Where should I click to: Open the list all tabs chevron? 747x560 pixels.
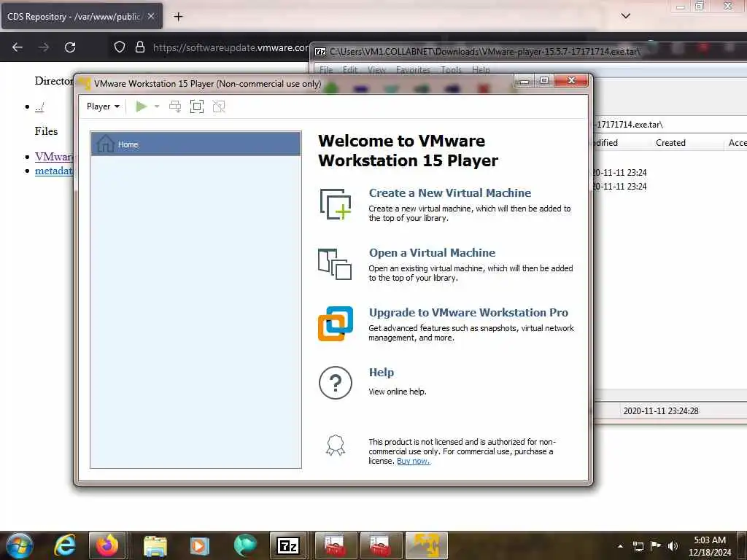coord(625,16)
